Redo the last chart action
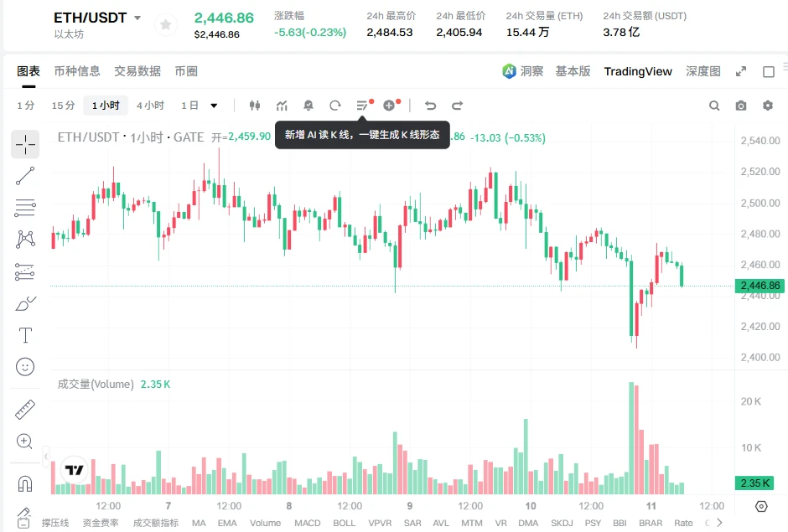The width and height of the screenshot is (788, 532). tap(457, 106)
